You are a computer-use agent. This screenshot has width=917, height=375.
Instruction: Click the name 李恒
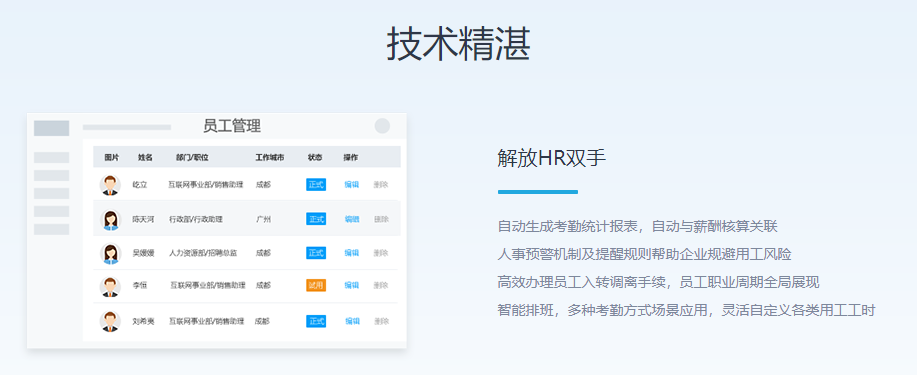(x=140, y=285)
